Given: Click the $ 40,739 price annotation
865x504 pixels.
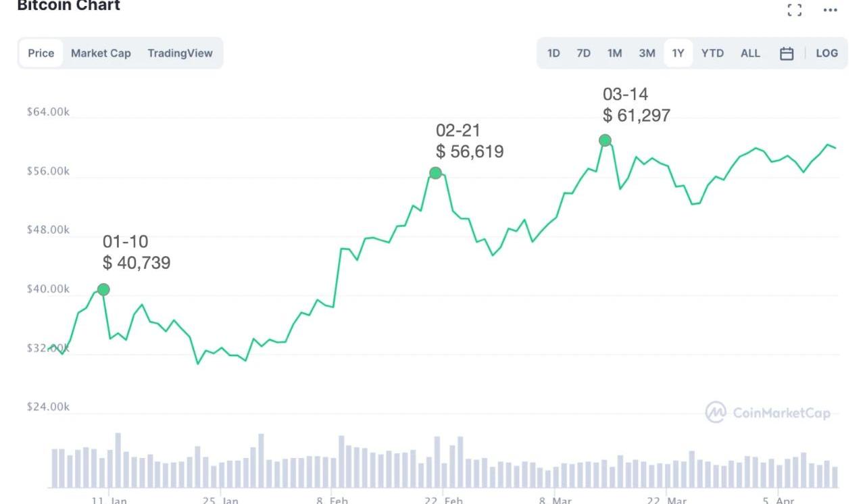Looking at the screenshot, I should click(x=137, y=263).
